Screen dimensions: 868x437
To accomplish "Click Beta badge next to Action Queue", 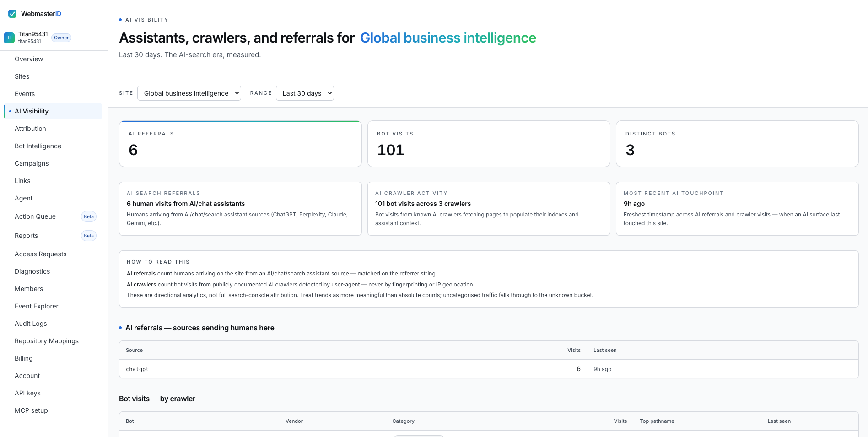I will tap(89, 216).
